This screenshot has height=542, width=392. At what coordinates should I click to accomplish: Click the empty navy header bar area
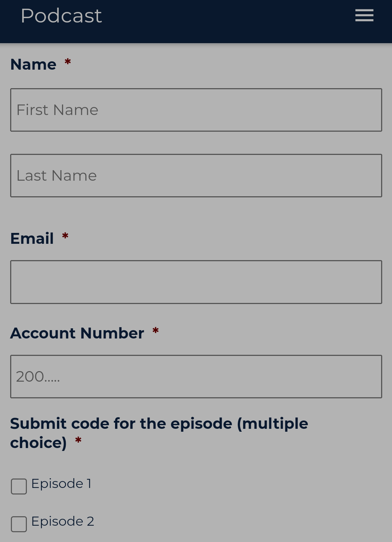(x=225, y=21)
